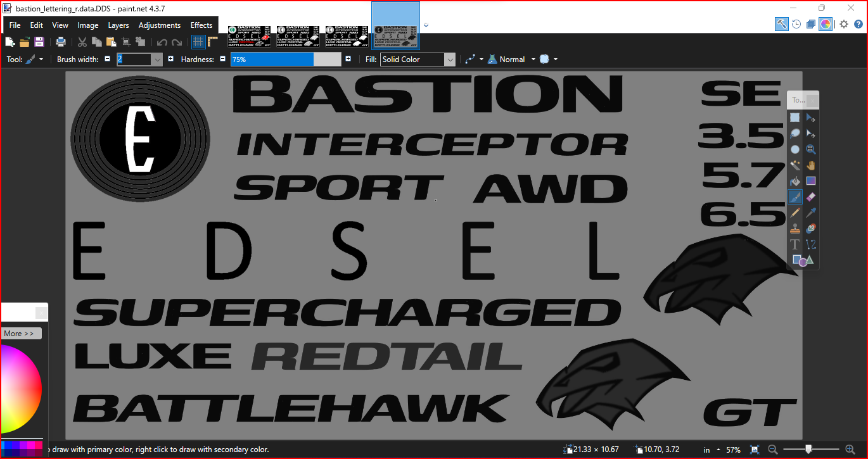Select the Text tool
The image size is (868, 459).
(x=795, y=244)
